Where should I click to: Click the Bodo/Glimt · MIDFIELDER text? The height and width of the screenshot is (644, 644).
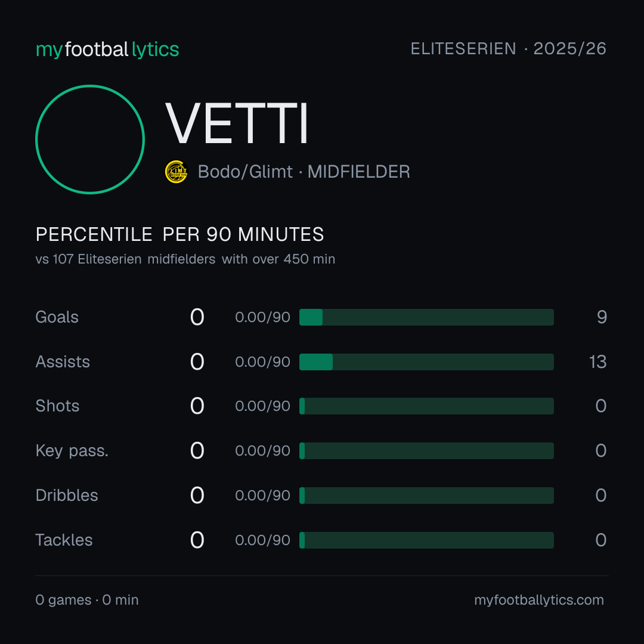pyautogui.click(x=304, y=172)
